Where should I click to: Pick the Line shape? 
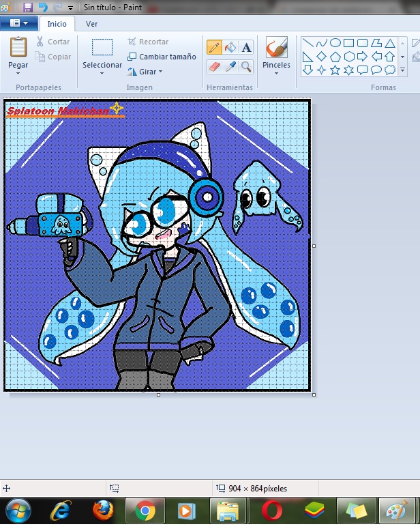pyautogui.click(x=307, y=43)
